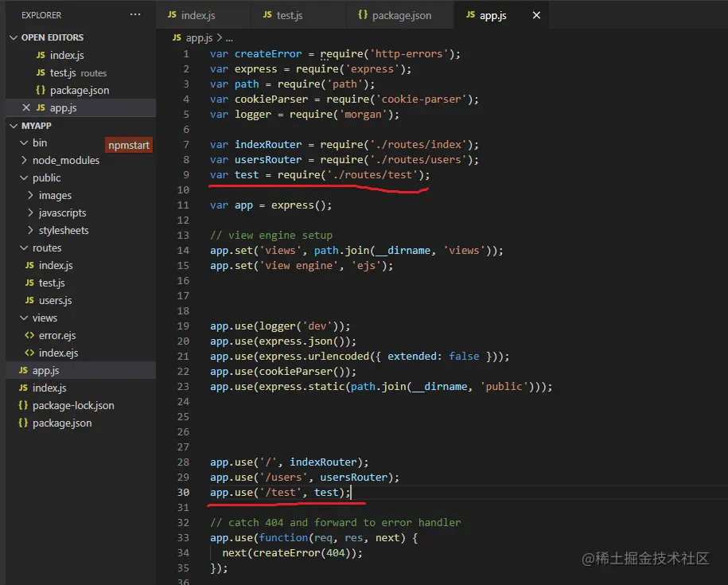Click the './routes/test' require string

[373, 175]
